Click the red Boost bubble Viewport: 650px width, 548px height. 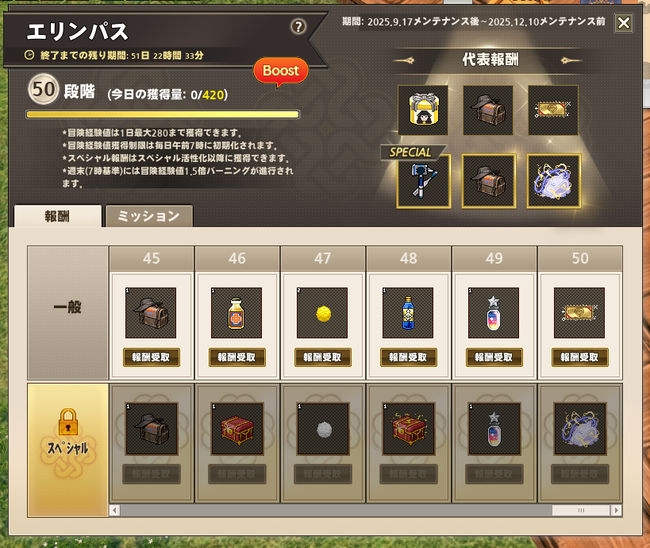click(x=281, y=71)
